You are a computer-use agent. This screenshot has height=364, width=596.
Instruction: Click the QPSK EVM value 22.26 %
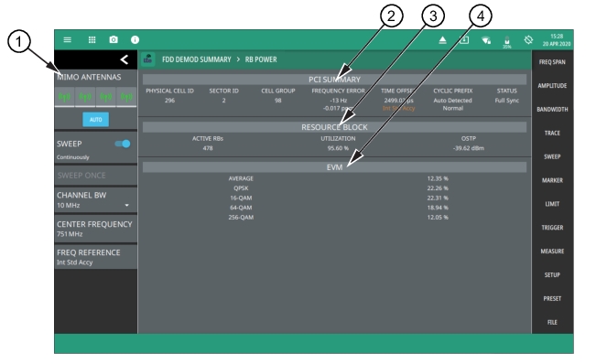(438, 188)
